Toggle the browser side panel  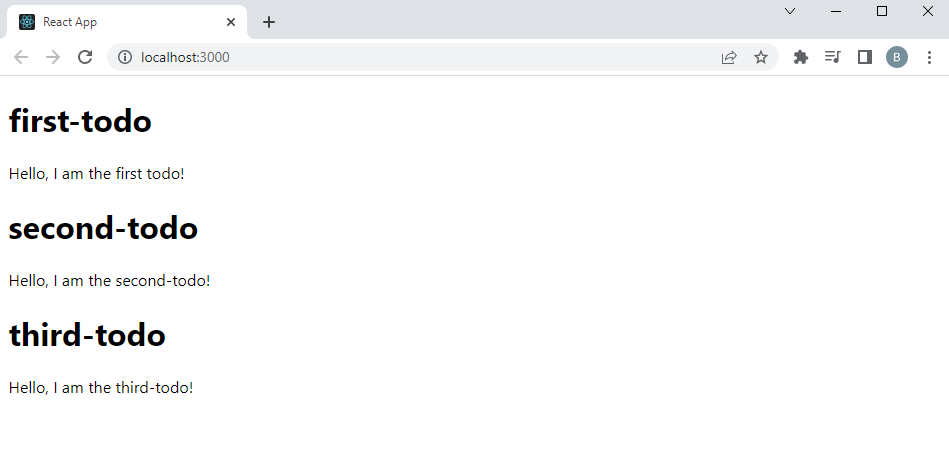click(x=865, y=57)
